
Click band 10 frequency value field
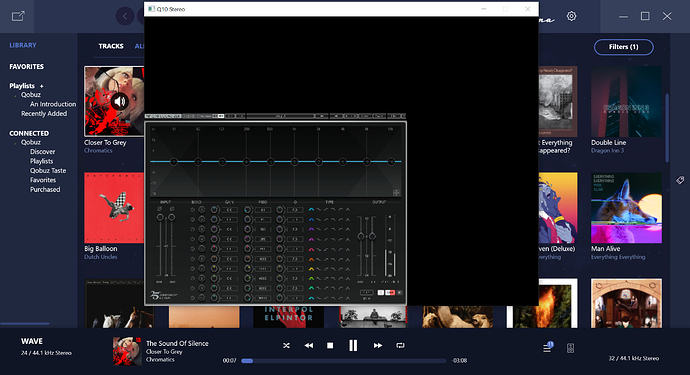(263, 298)
